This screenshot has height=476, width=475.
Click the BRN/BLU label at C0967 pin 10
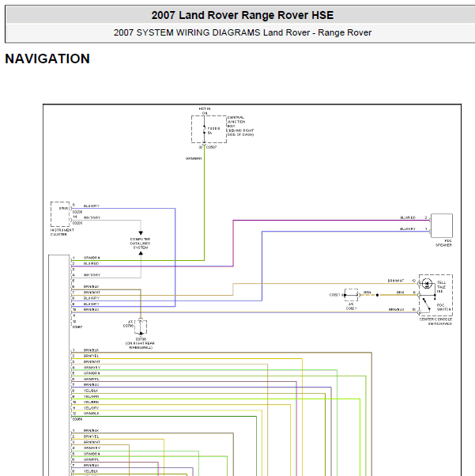[x=92, y=310]
